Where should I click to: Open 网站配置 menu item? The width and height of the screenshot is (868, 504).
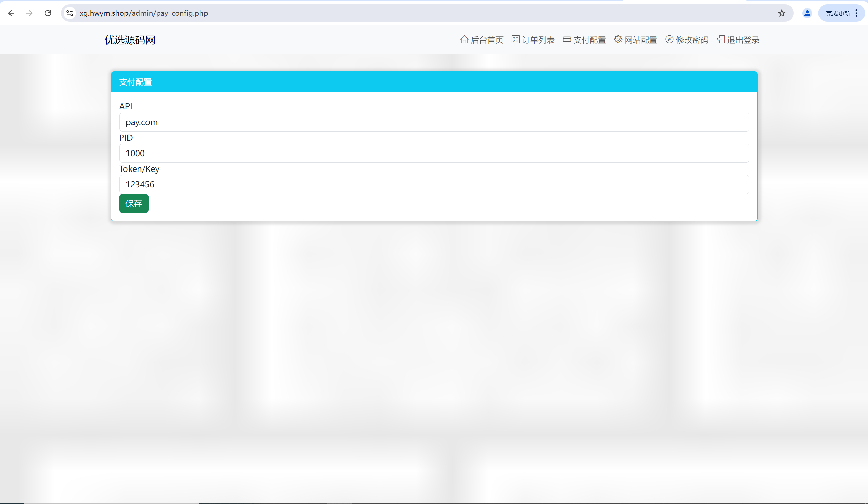click(x=641, y=40)
